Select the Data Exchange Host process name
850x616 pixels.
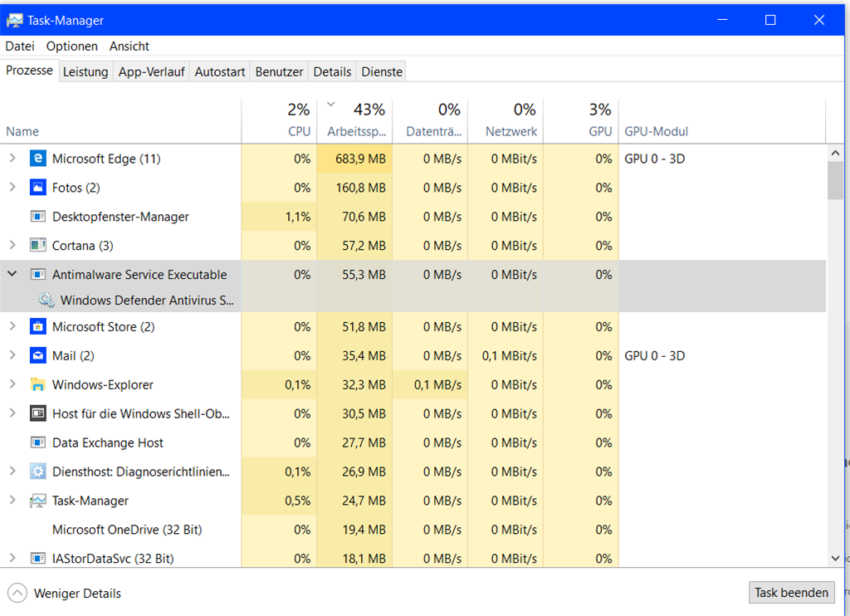[107, 442]
